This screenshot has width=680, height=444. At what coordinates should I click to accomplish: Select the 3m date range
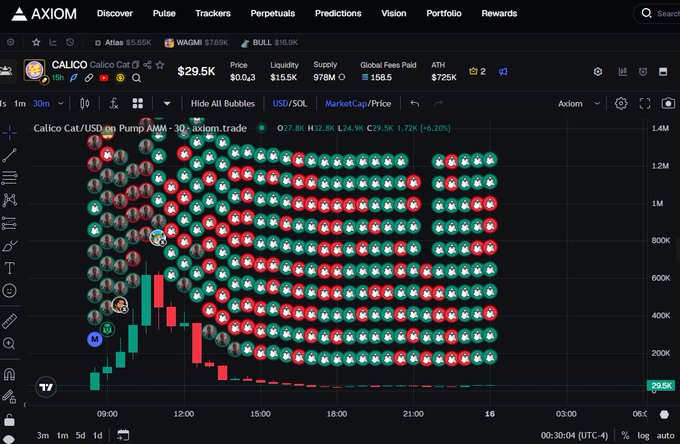[42, 435]
